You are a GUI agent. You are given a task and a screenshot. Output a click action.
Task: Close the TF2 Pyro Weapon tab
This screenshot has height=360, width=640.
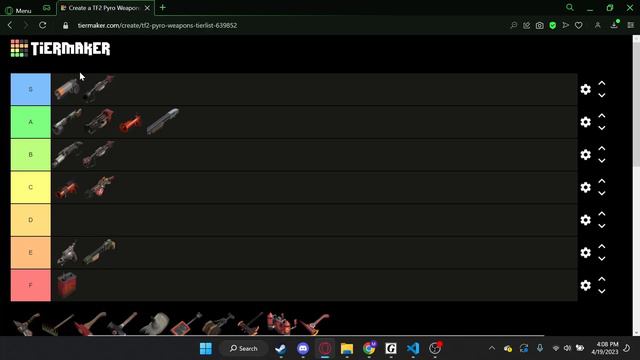[147, 8]
